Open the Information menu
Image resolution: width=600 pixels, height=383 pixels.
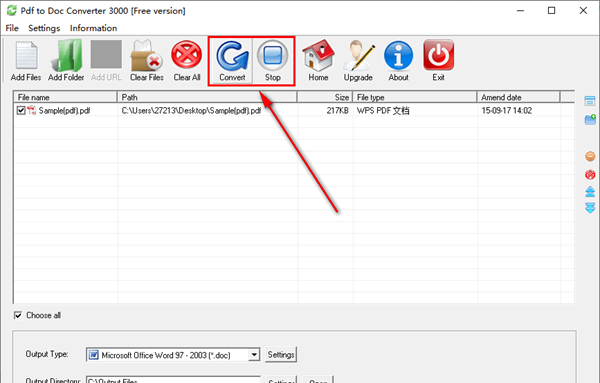93,28
